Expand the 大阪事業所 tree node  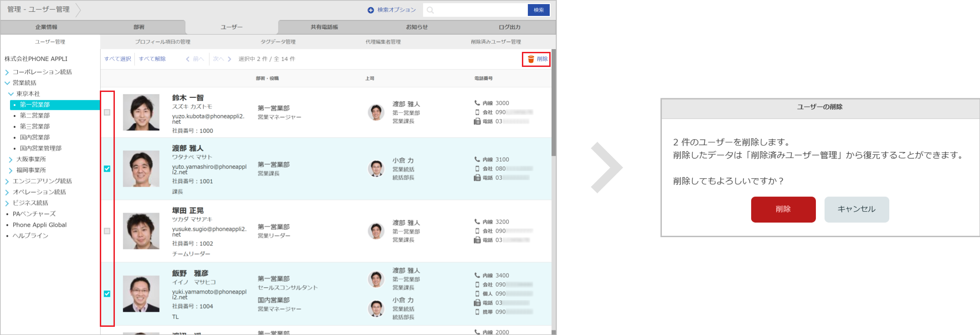click(x=10, y=160)
